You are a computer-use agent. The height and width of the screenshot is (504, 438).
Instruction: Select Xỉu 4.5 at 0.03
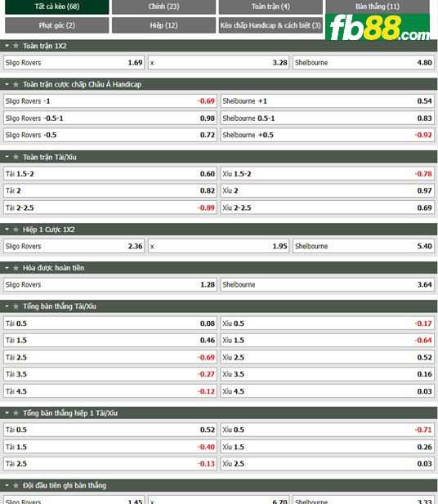pyautogui.click(x=328, y=391)
